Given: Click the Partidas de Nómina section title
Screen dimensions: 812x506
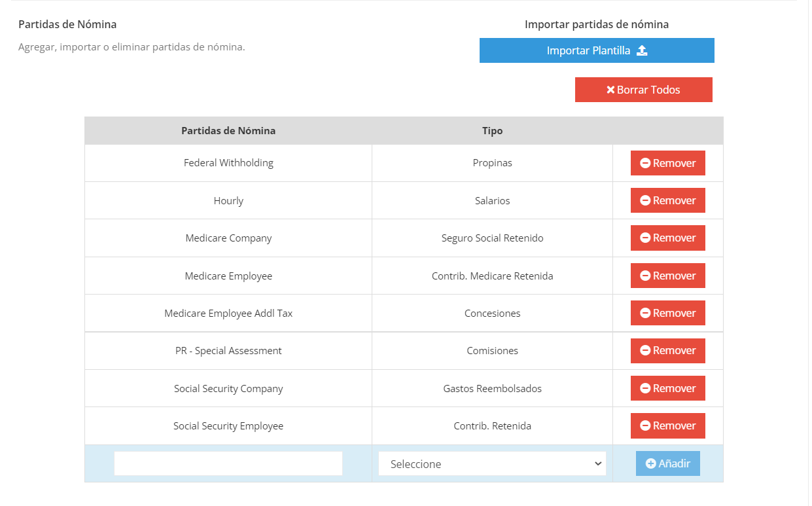Looking at the screenshot, I should 67,24.
